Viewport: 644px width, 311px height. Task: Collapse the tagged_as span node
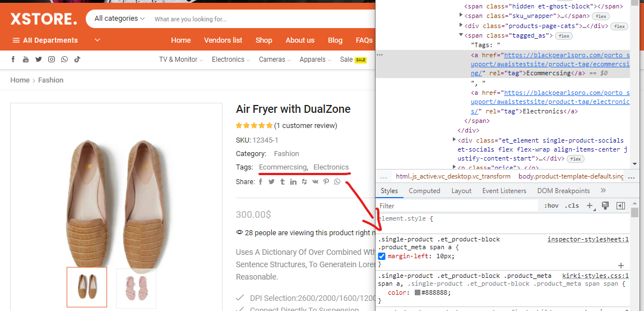click(461, 35)
